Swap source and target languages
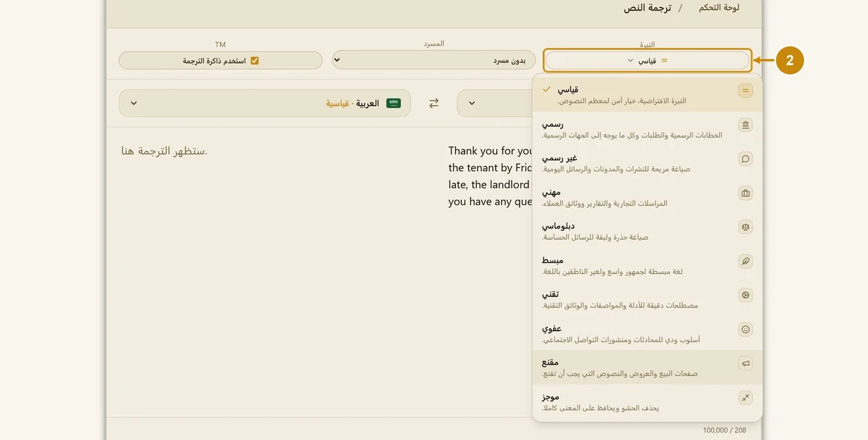Viewport: 868px width, 440px height. coord(434,103)
